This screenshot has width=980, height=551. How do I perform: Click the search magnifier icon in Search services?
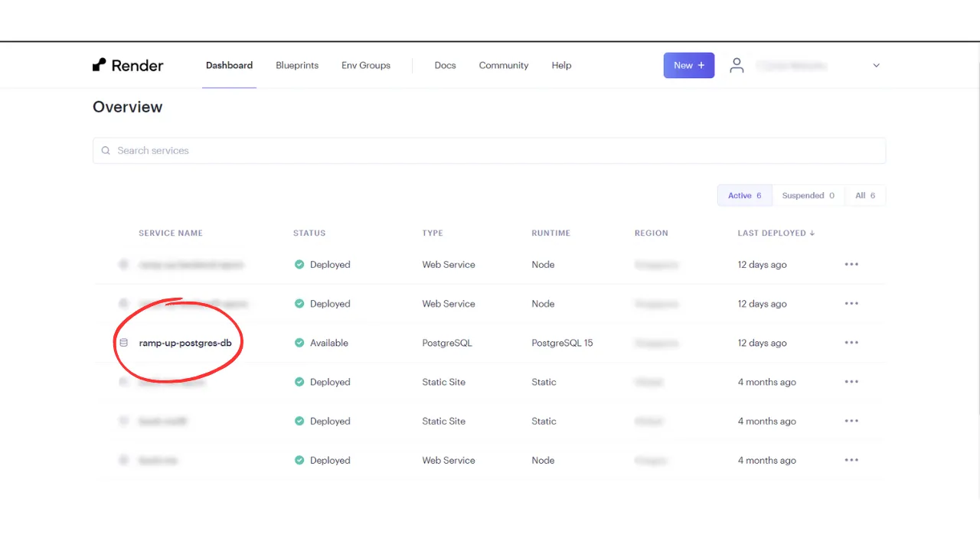coord(106,151)
